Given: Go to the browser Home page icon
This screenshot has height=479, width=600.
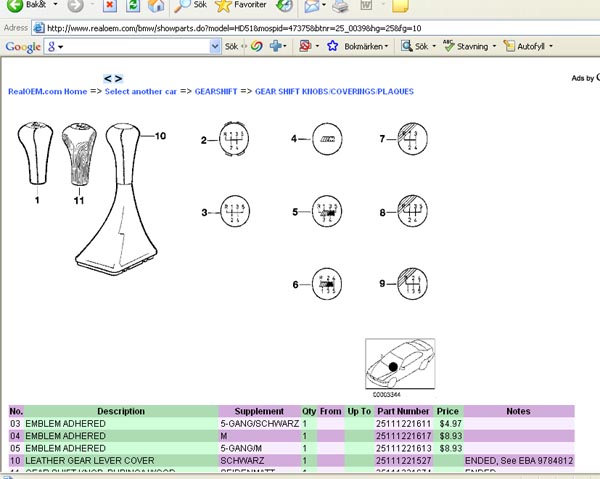Looking at the screenshot, I should click(156, 6).
